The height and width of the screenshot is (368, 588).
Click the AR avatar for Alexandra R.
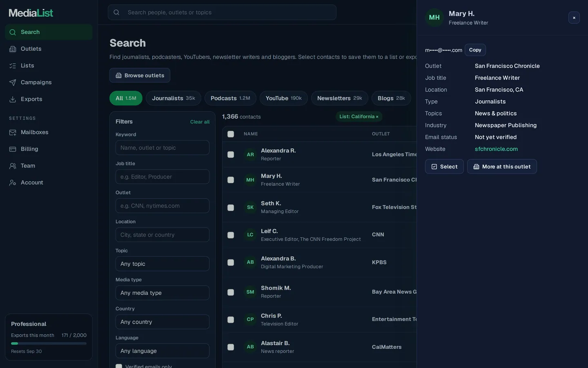(250, 155)
